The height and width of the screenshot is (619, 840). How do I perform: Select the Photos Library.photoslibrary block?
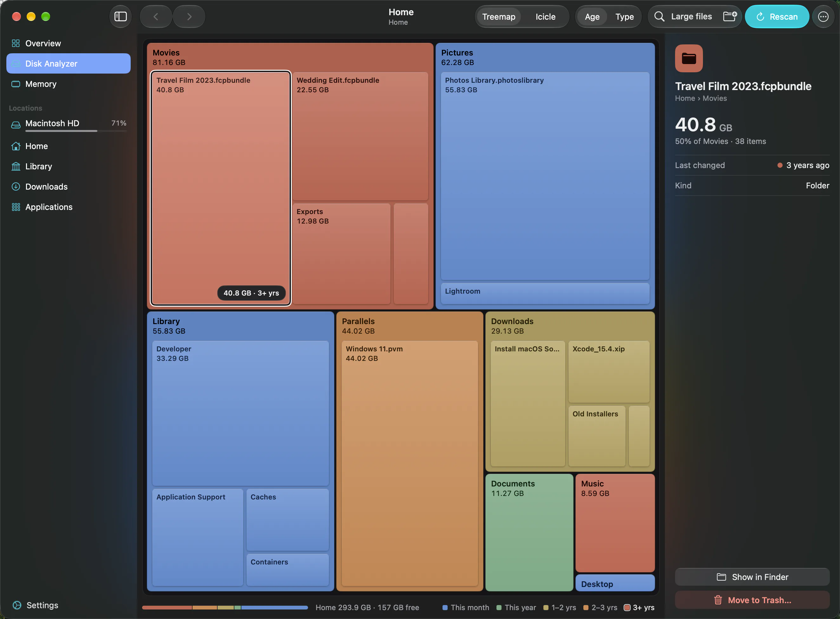(545, 176)
